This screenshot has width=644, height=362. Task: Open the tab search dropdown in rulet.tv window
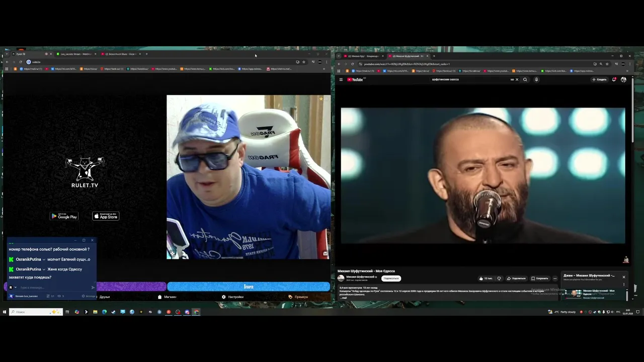(7, 54)
